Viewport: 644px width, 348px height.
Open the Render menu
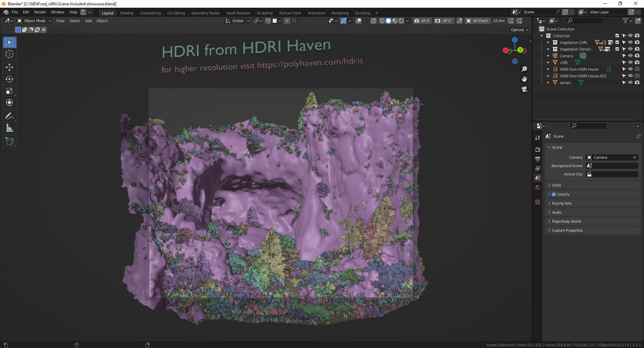point(40,12)
